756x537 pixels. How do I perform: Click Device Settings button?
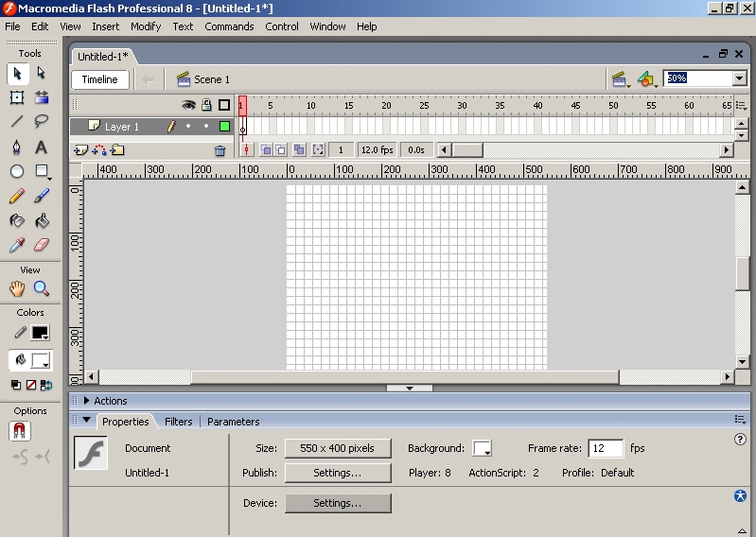(338, 503)
